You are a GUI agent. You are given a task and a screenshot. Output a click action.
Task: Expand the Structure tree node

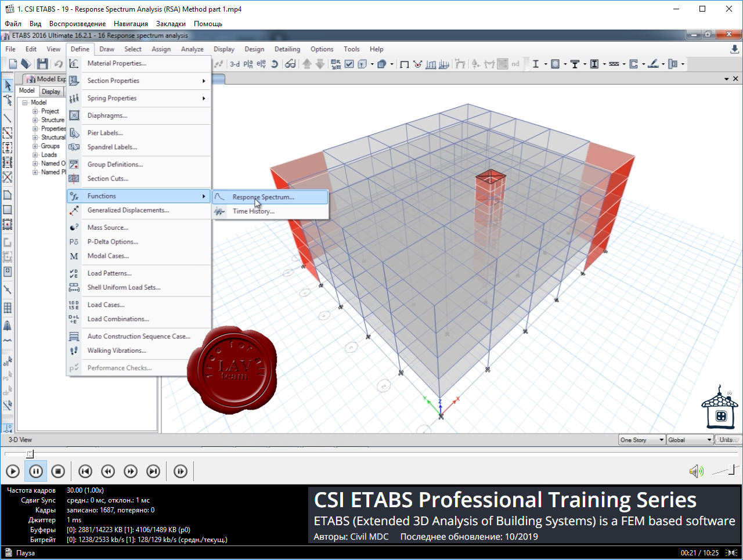(35, 120)
